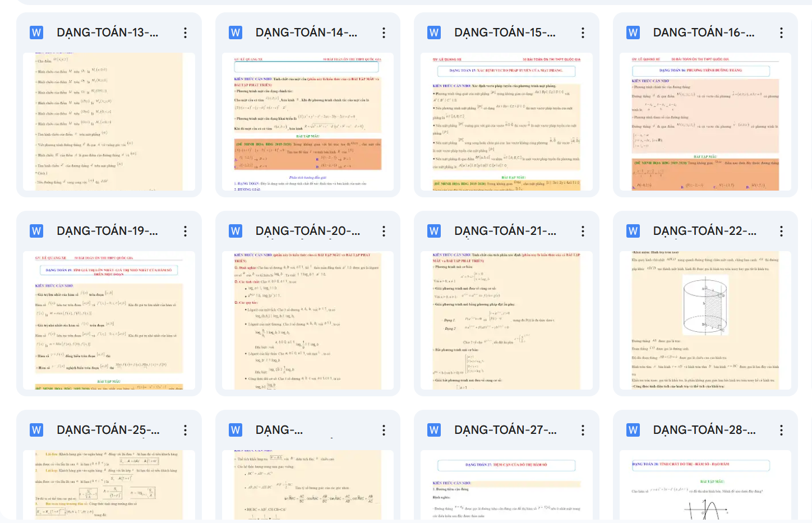Expand more actions for DẠNG-TOÁN-21

coord(583,232)
